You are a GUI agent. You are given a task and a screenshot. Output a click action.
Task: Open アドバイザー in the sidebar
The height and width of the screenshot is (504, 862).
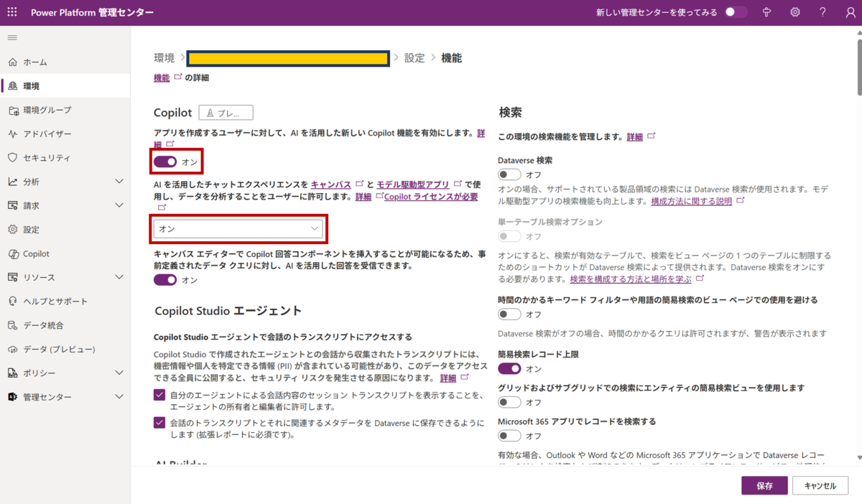point(65,134)
